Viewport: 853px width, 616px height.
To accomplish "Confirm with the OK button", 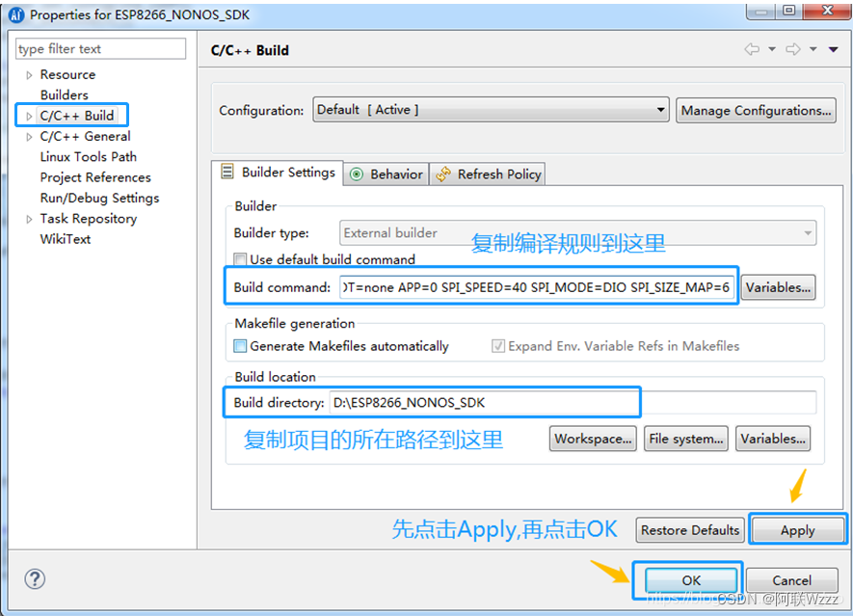I will pyautogui.click(x=691, y=580).
